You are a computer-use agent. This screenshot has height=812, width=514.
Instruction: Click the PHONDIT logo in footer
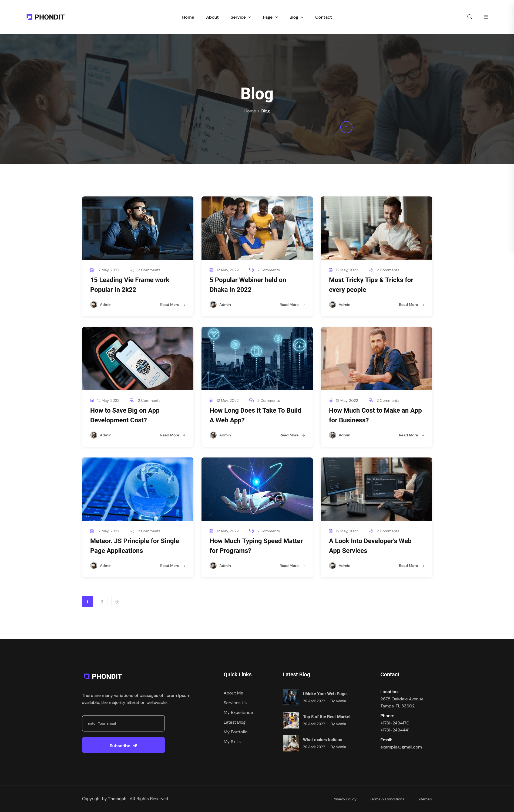point(103,676)
